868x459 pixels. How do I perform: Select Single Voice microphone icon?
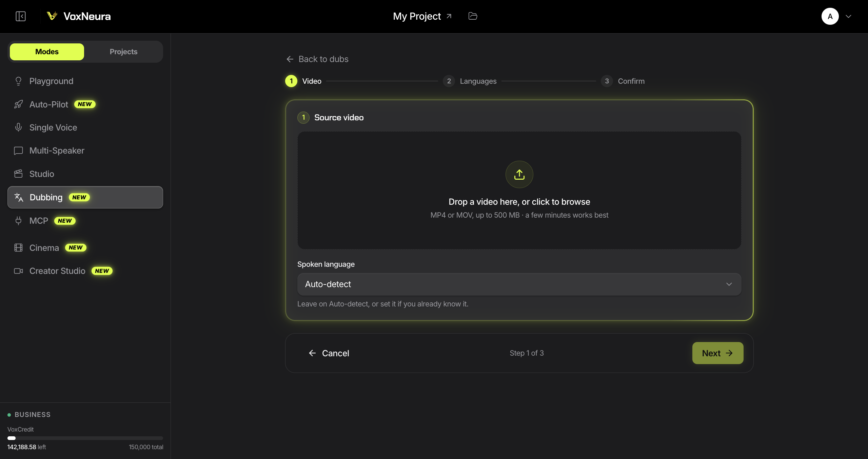tap(18, 127)
